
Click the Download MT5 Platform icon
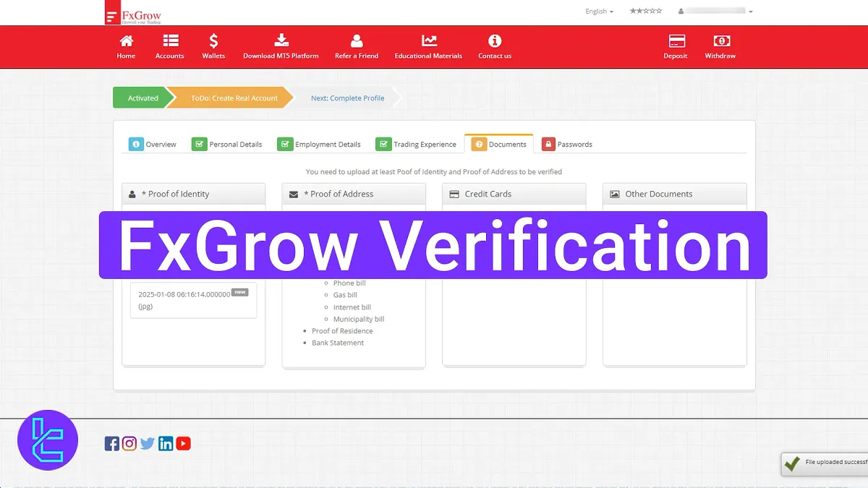281,41
